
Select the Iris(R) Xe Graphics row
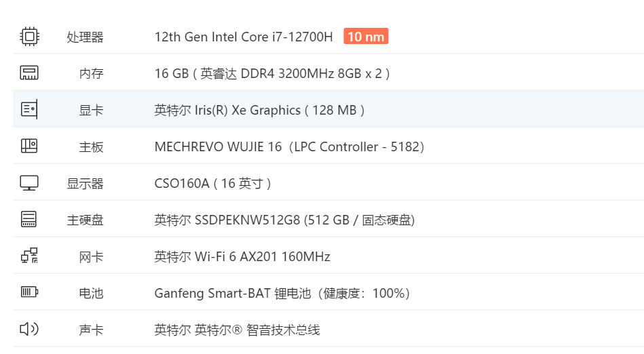click(260, 110)
